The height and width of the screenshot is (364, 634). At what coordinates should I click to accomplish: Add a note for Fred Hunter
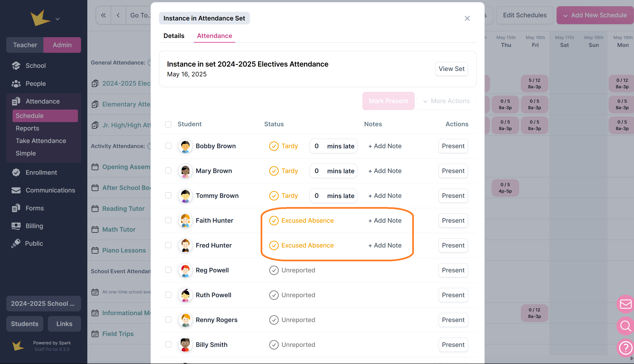click(385, 245)
